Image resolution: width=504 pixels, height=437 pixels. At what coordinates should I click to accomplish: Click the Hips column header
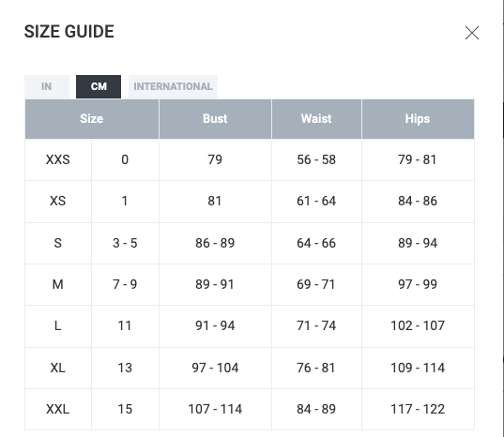pyautogui.click(x=418, y=119)
